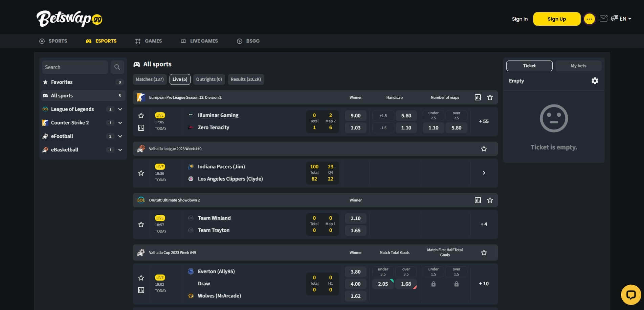Click the mail envelope icon in the header

tap(603, 19)
